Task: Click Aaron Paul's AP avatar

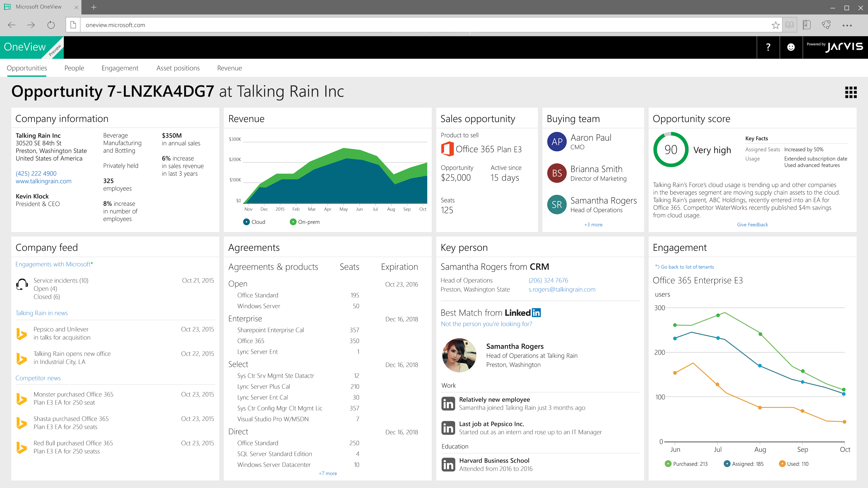Action: [x=557, y=142]
